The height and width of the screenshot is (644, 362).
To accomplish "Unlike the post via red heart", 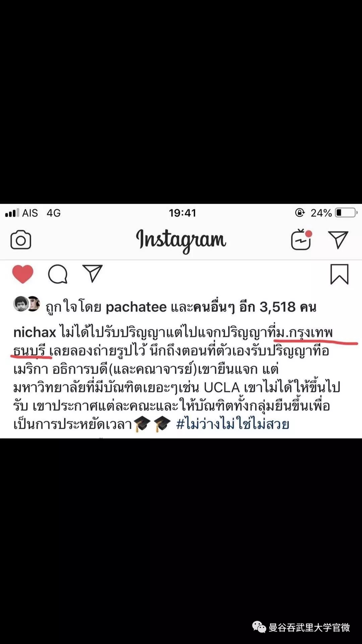I will point(23,274).
